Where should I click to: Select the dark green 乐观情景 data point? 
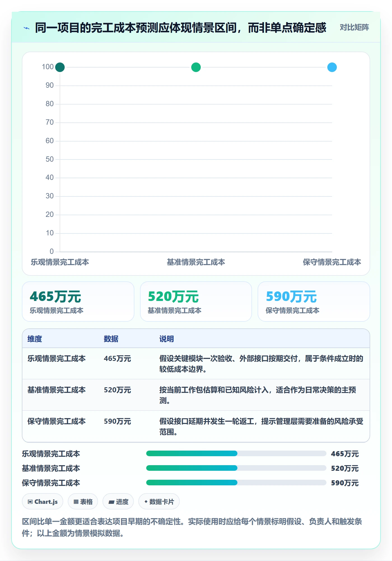click(60, 67)
